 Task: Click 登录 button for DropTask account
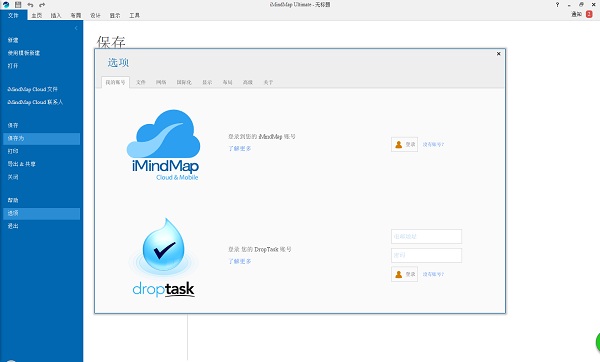pos(404,274)
